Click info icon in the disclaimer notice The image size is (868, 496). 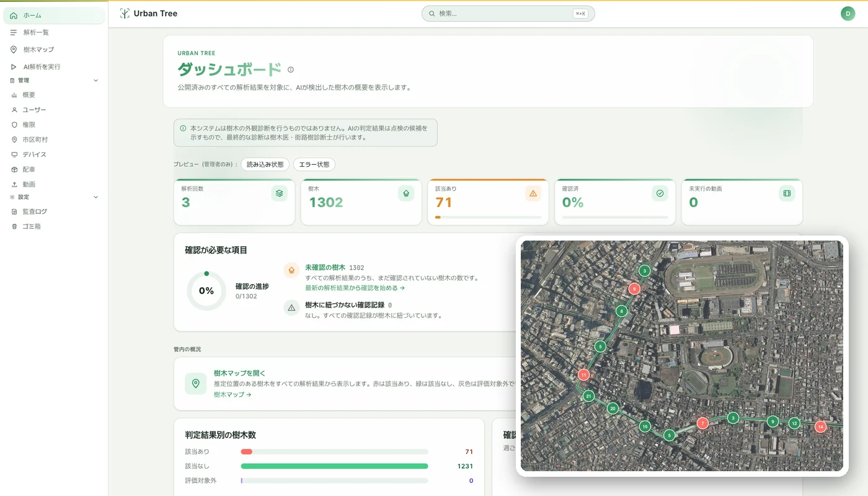click(x=183, y=128)
